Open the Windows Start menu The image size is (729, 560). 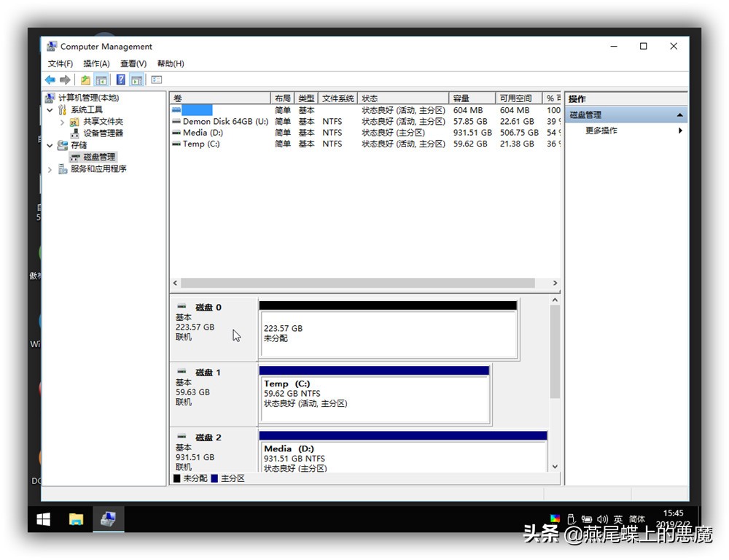click(x=43, y=519)
